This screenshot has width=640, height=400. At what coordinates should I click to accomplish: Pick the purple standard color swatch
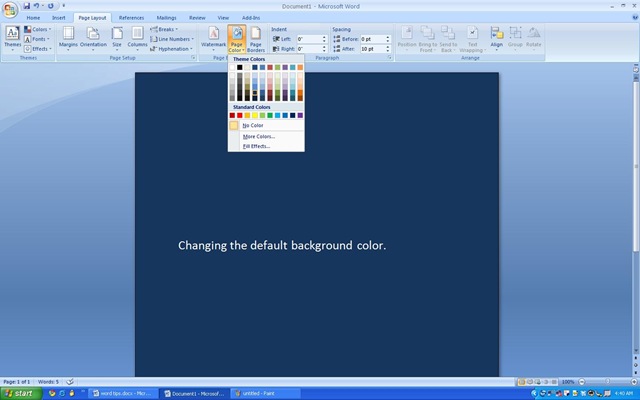click(300, 116)
